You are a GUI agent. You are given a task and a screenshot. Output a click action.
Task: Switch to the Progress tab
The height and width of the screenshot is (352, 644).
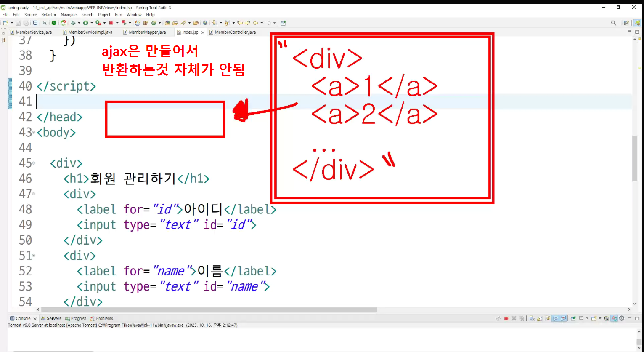click(76, 319)
